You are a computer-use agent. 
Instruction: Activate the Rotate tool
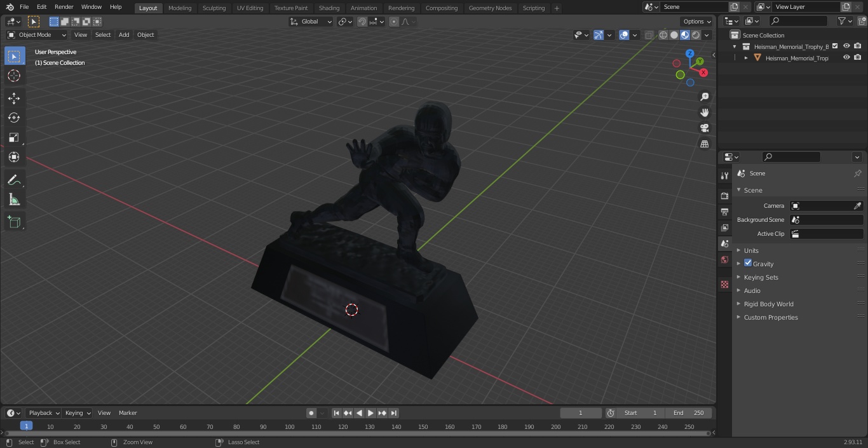pyautogui.click(x=14, y=118)
